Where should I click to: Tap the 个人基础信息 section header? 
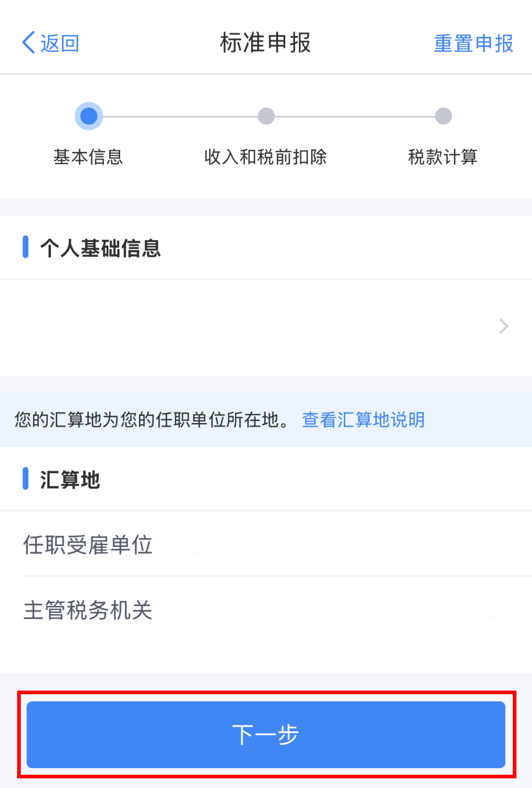pos(101,248)
